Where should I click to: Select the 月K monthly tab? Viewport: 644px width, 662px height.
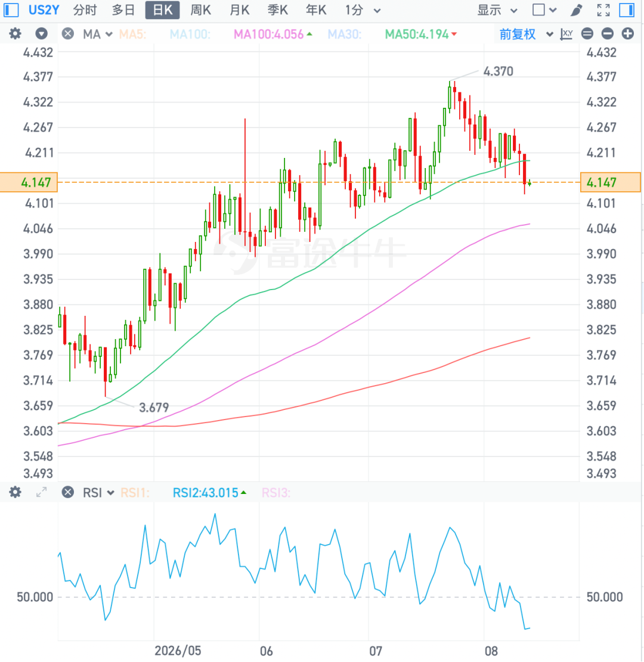tap(240, 10)
